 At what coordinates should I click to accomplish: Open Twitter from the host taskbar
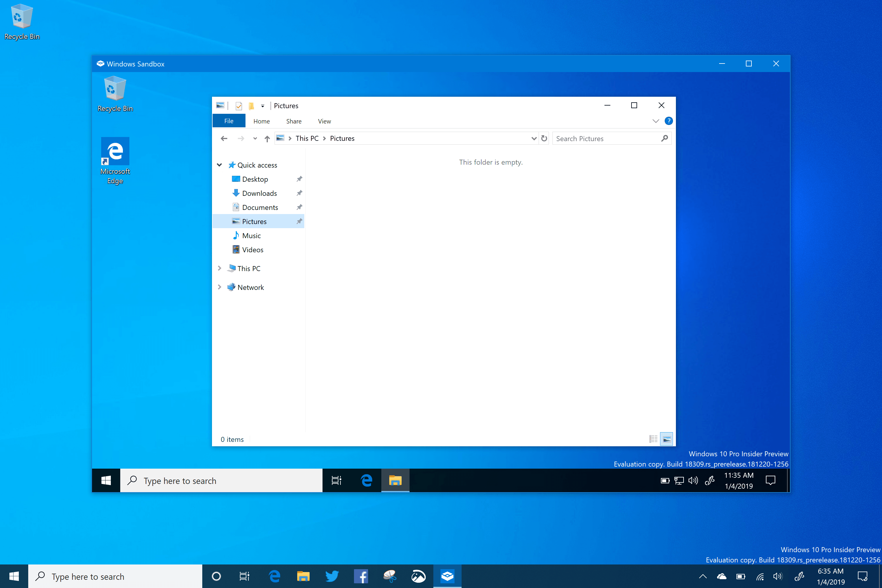click(332, 576)
